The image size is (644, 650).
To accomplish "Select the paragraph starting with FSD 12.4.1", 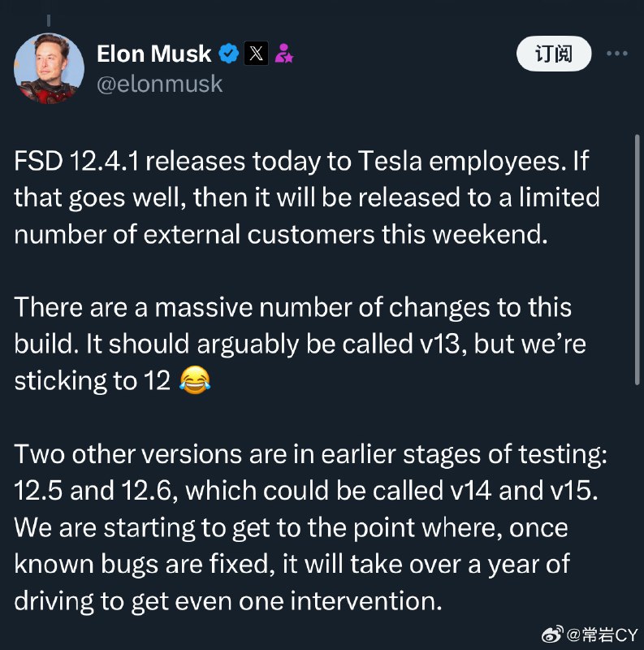I will tap(307, 197).
